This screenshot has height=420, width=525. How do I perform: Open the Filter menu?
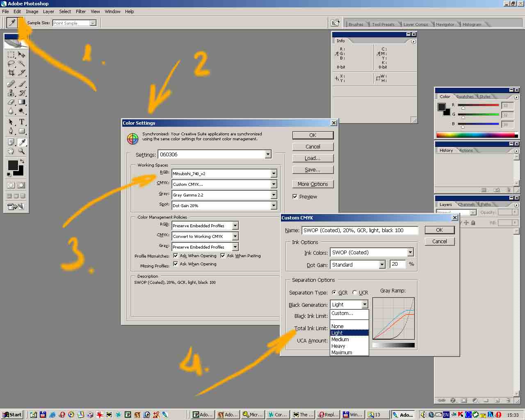pos(81,11)
